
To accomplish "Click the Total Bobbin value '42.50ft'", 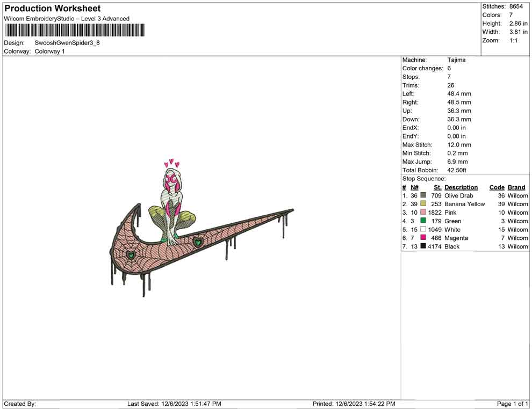I will pos(457,170).
